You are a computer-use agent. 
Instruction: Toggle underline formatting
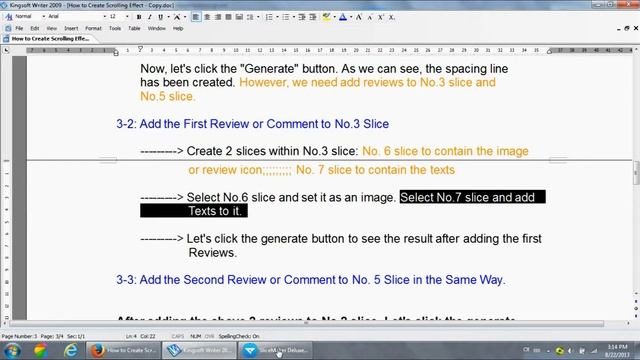[x=160, y=17]
